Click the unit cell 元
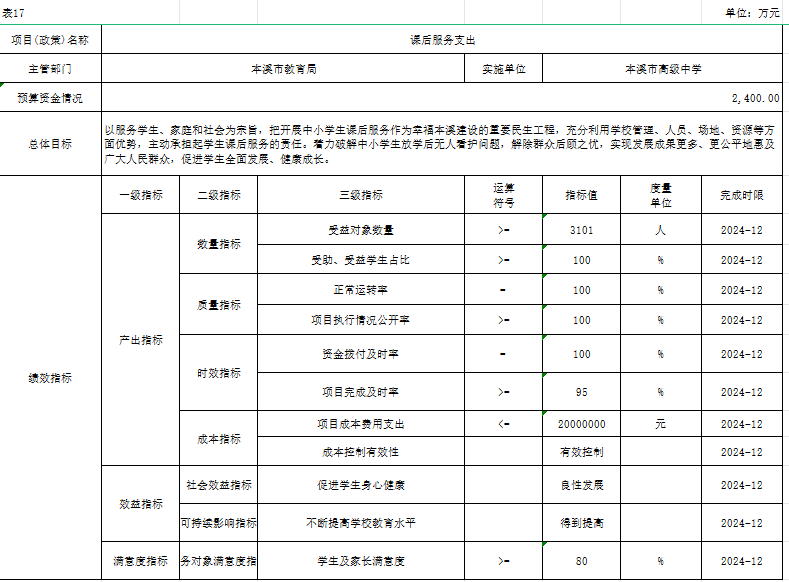789x582 pixels. pos(661,424)
